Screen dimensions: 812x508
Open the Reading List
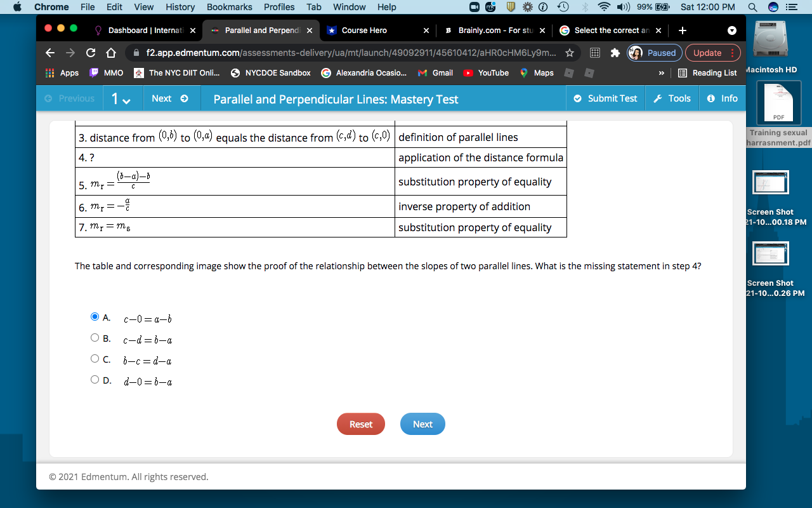tap(707, 73)
